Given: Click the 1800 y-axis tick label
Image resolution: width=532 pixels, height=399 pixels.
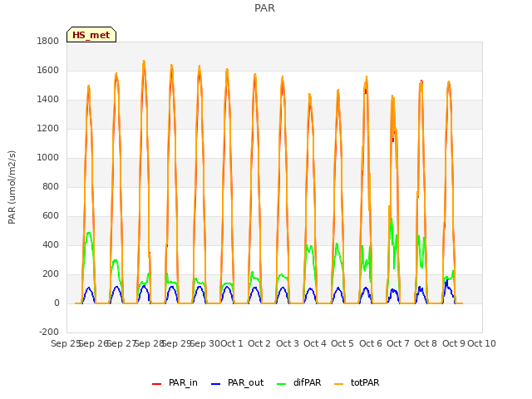Looking at the screenshot, I should [48, 41].
